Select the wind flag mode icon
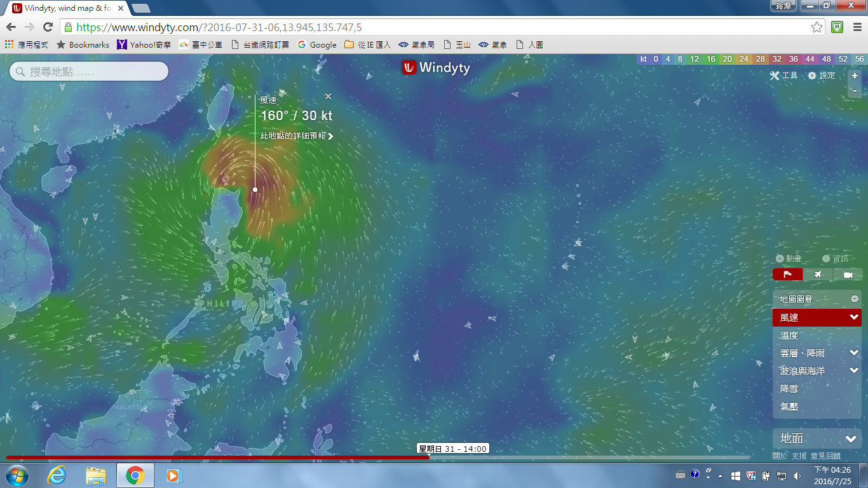This screenshot has width=868, height=488. click(x=787, y=274)
